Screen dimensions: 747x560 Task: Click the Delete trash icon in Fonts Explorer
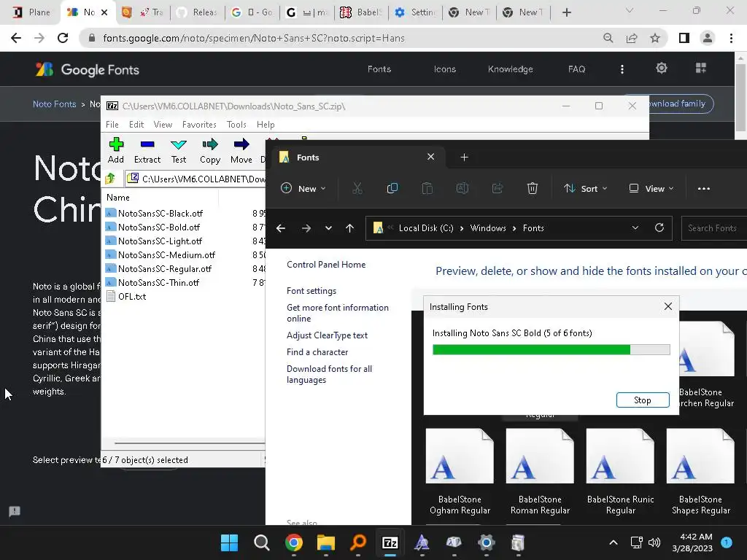click(532, 189)
